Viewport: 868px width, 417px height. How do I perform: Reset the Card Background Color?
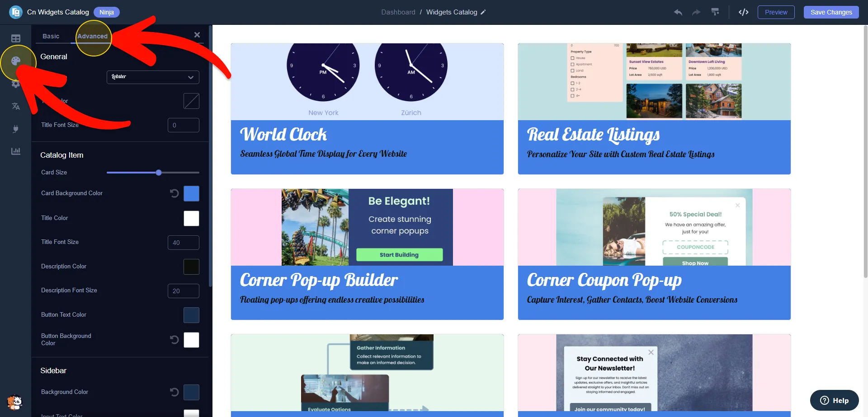click(x=175, y=193)
